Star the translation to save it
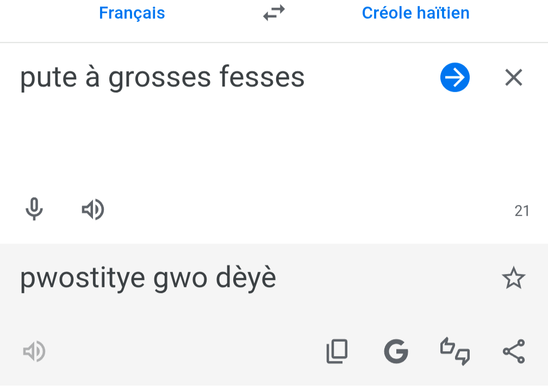 click(514, 278)
